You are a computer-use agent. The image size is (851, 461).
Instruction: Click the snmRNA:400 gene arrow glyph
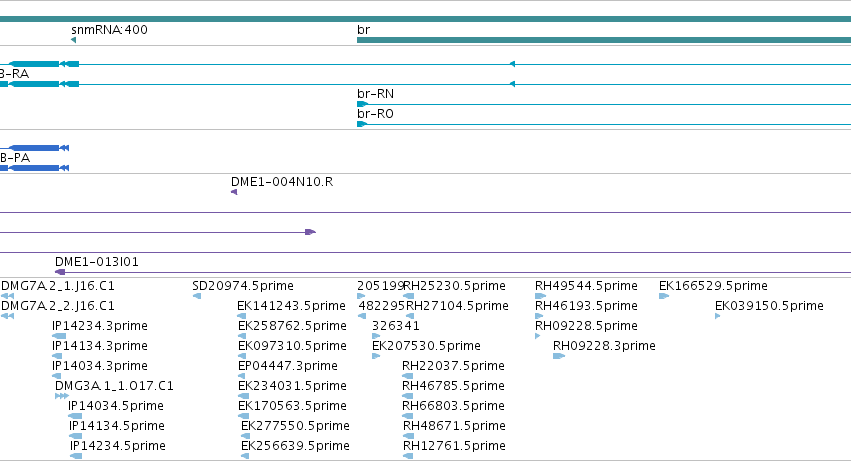73,40
